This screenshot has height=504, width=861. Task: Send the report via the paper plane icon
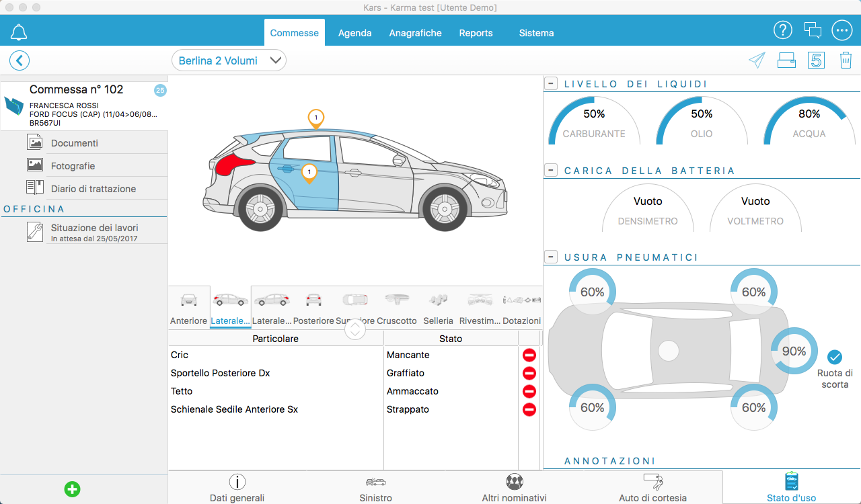click(x=756, y=60)
